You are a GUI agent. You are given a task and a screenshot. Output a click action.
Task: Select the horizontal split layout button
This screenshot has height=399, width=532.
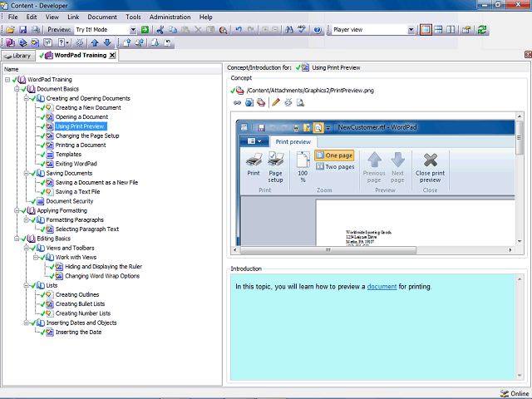(438, 30)
